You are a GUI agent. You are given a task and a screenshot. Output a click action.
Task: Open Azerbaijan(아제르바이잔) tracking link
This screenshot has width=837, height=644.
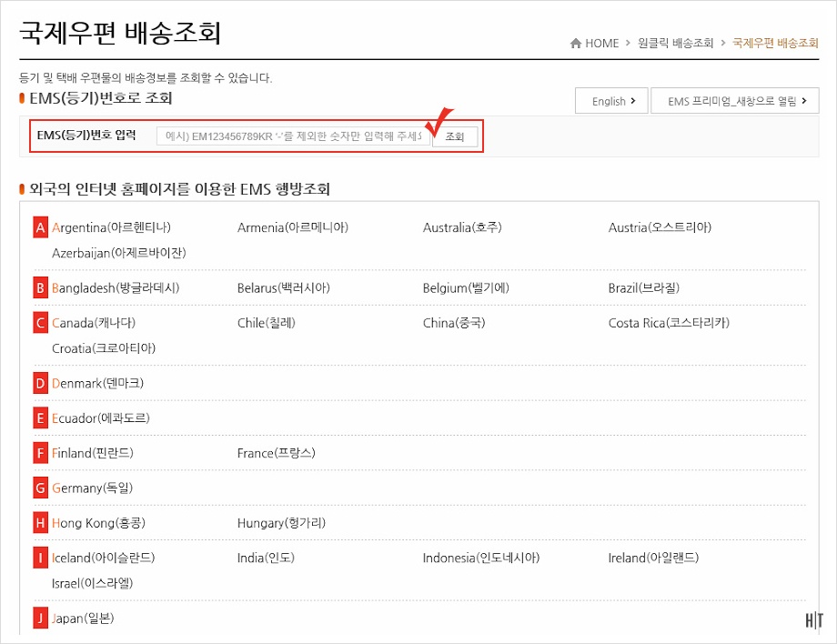click(x=119, y=253)
